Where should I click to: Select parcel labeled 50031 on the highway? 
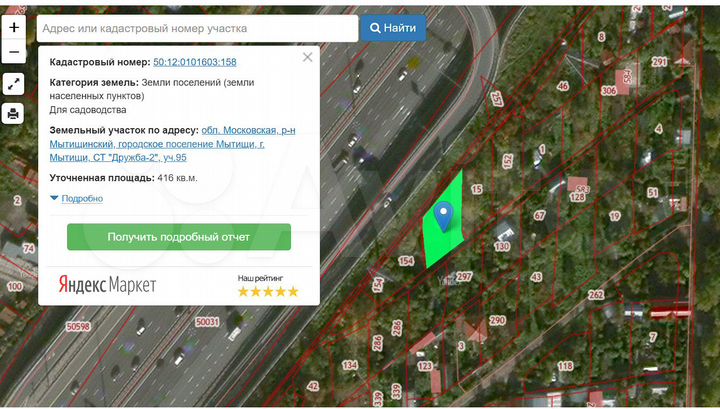(x=207, y=322)
